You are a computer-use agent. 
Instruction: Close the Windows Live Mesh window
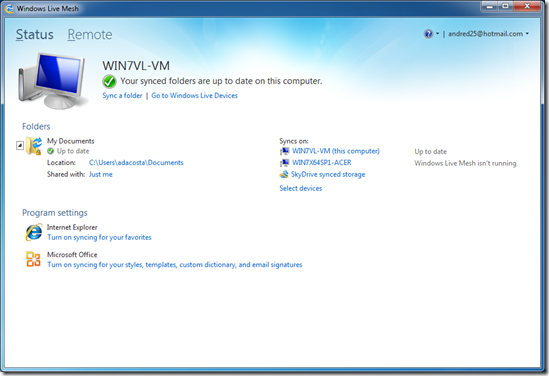(x=527, y=6)
